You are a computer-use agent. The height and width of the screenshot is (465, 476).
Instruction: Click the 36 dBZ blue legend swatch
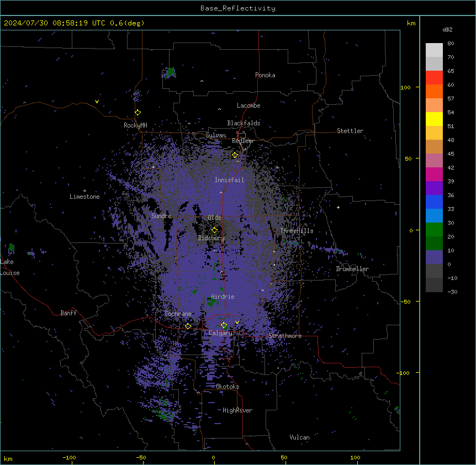[434, 202]
